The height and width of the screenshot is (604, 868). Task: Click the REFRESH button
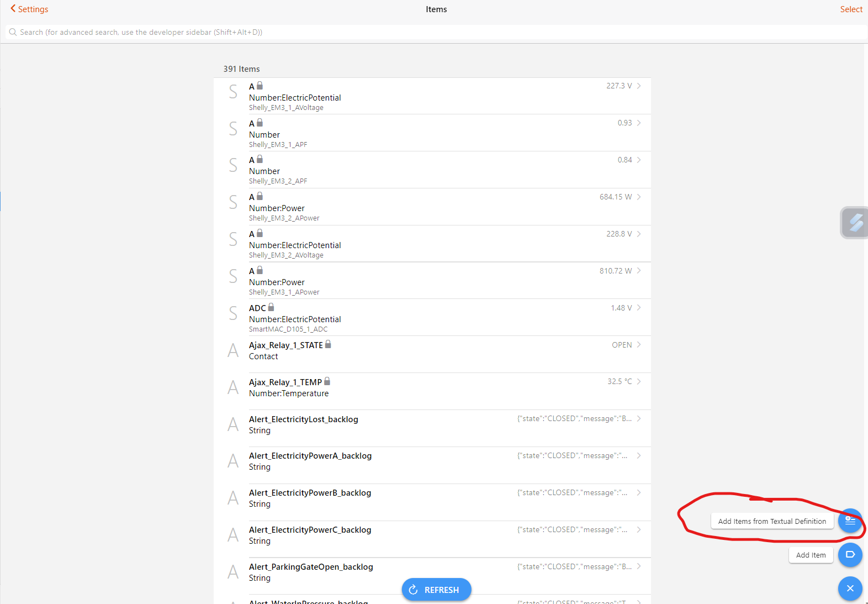pos(436,590)
